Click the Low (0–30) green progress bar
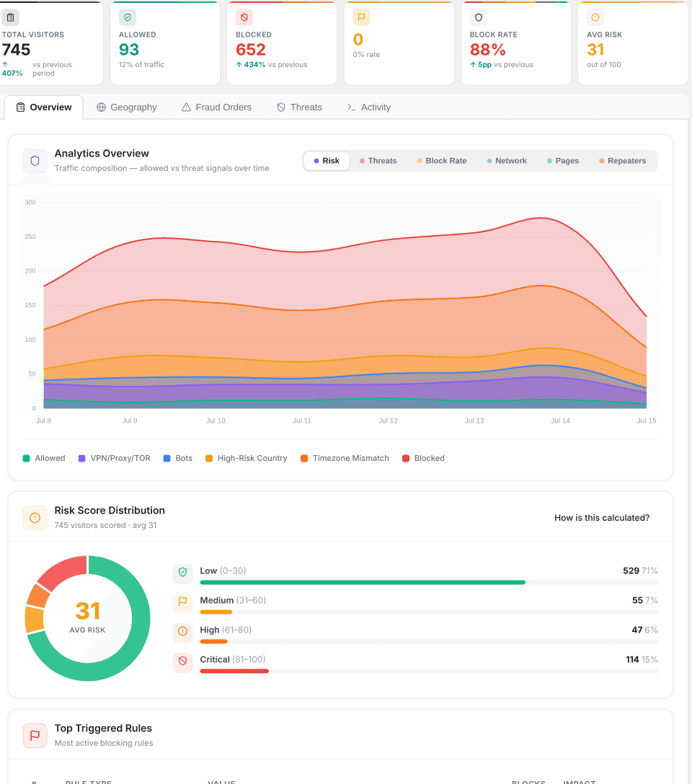Viewport: 692px width, 784px height. coord(363,583)
